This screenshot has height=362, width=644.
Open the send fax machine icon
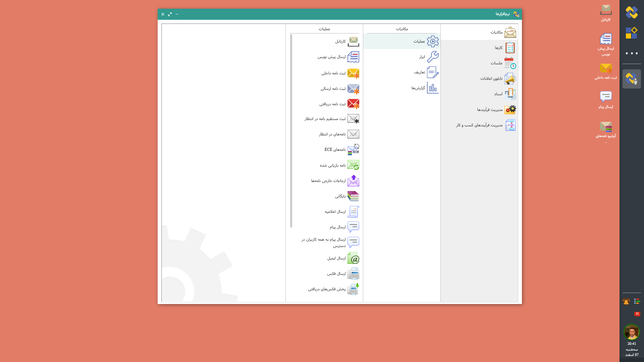(x=353, y=274)
